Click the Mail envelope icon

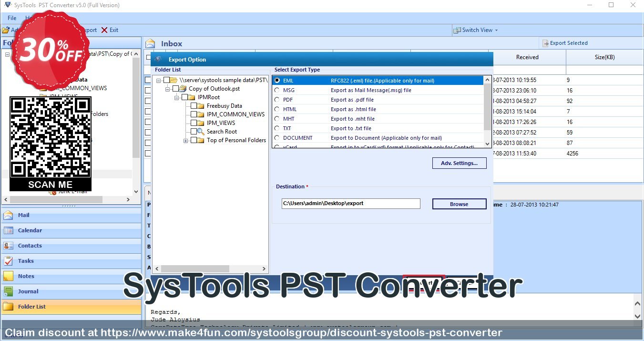click(8, 215)
